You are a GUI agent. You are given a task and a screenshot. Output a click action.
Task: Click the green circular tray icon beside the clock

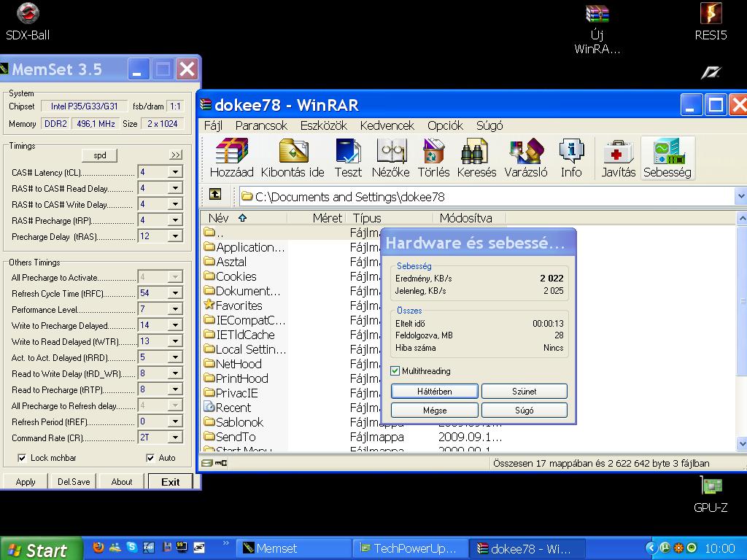coord(692,548)
